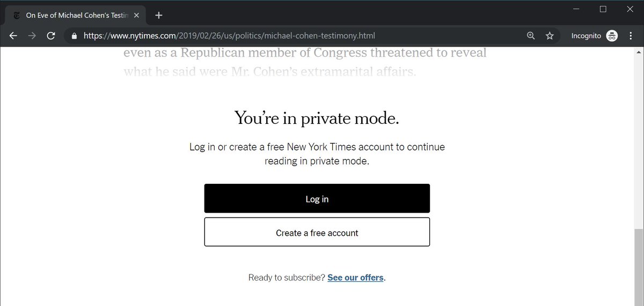Click the scrollbar up arrow

[x=639, y=52]
